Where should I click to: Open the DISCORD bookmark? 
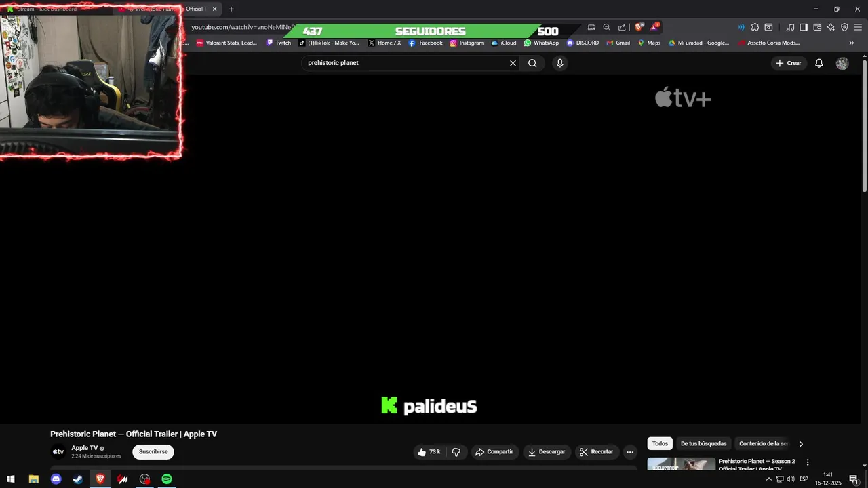583,43
